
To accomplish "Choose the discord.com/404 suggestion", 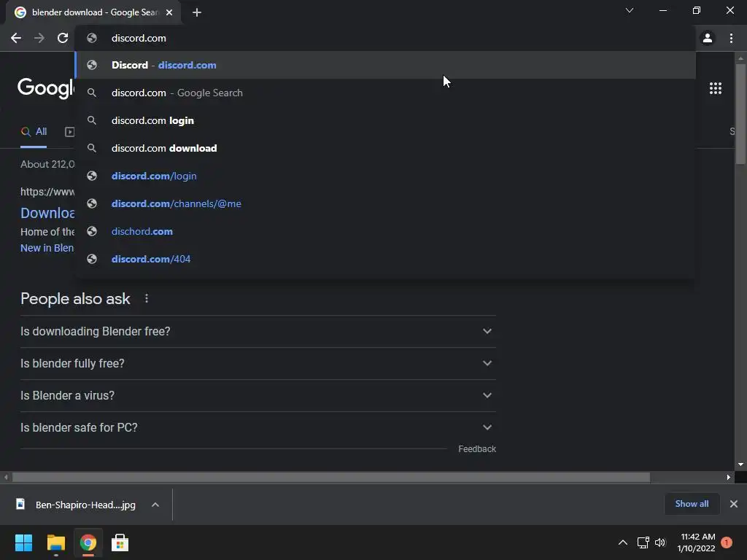I will 385,259.
